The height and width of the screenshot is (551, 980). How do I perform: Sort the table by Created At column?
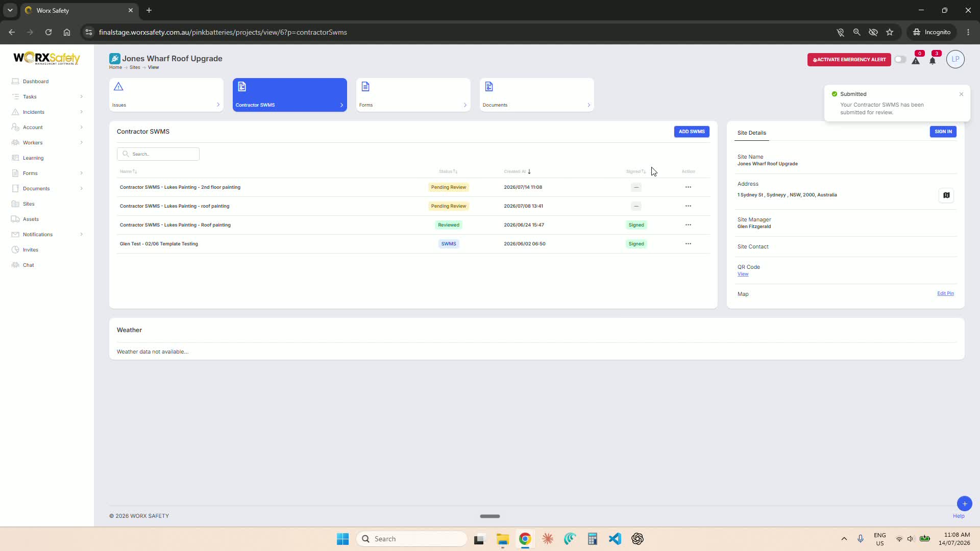[517, 171]
